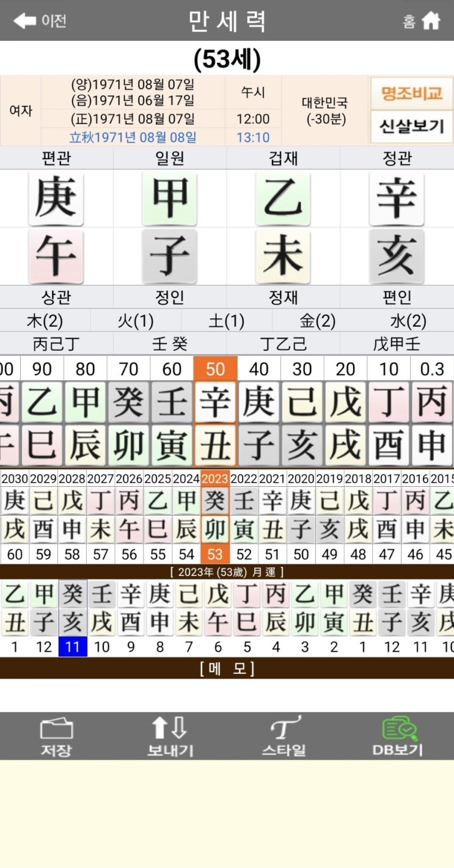Select the 乙 month stem tile

283,199
